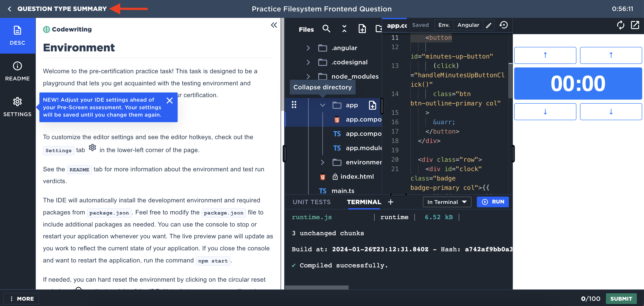Screen dimensions: 644x306
Task: Open the README sidebar tab
Action: click(17, 71)
